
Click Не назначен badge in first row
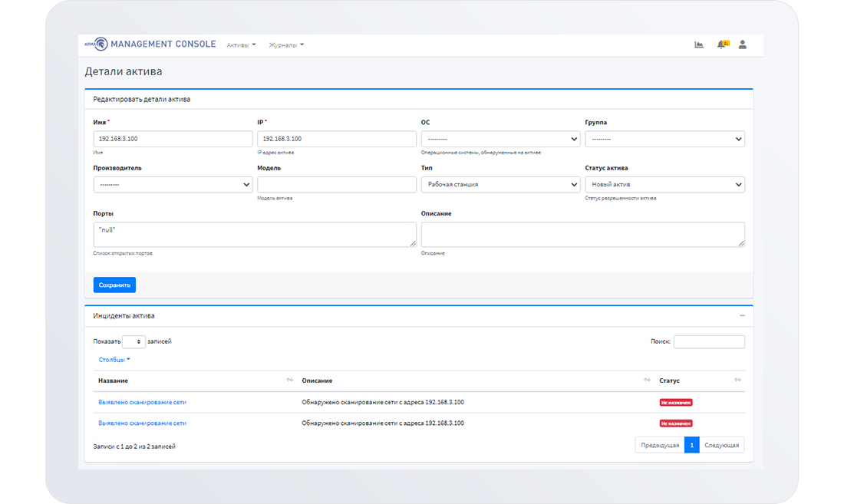676,402
